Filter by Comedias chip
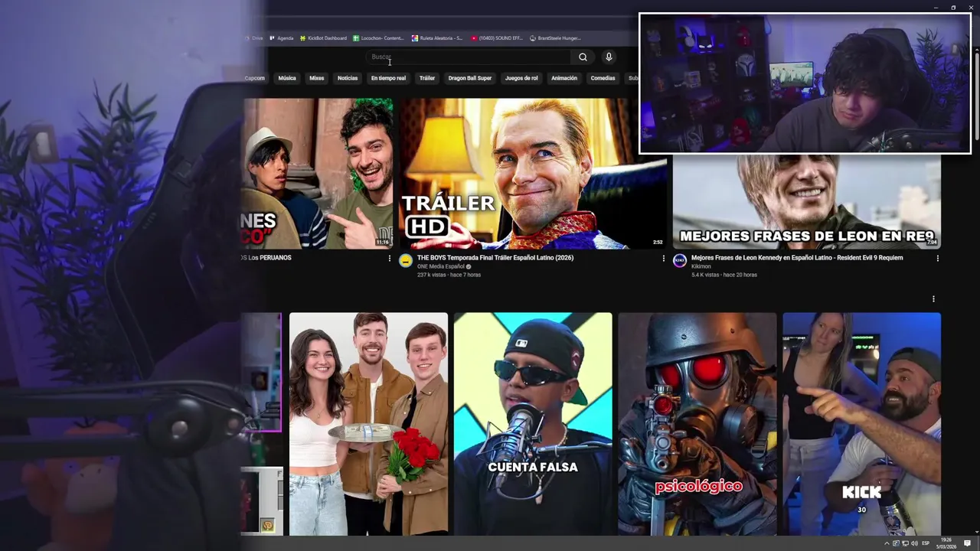 [603, 78]
